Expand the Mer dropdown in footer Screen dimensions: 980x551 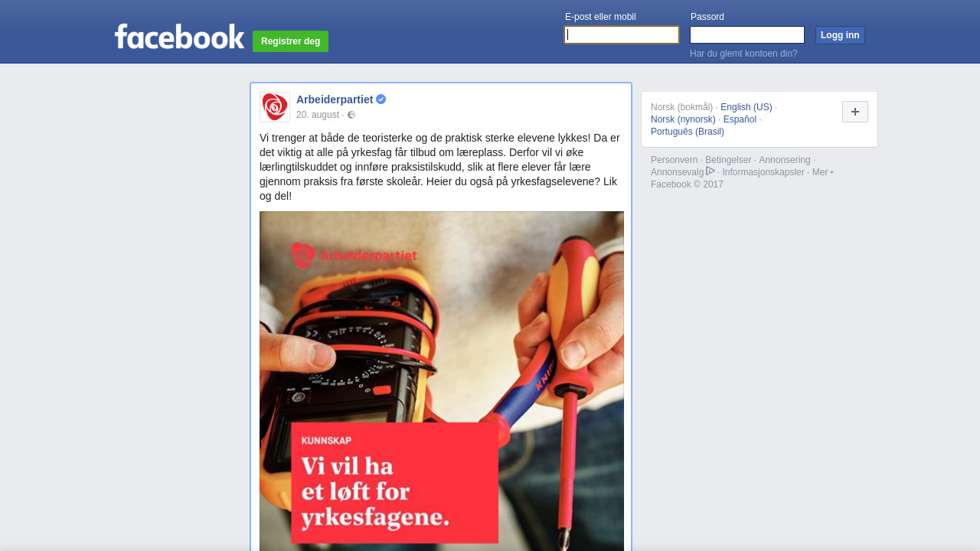823,172
